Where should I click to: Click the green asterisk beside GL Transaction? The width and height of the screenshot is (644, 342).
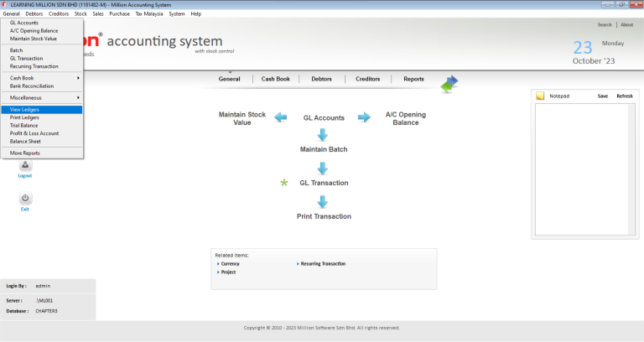click(x=283, y=183)
